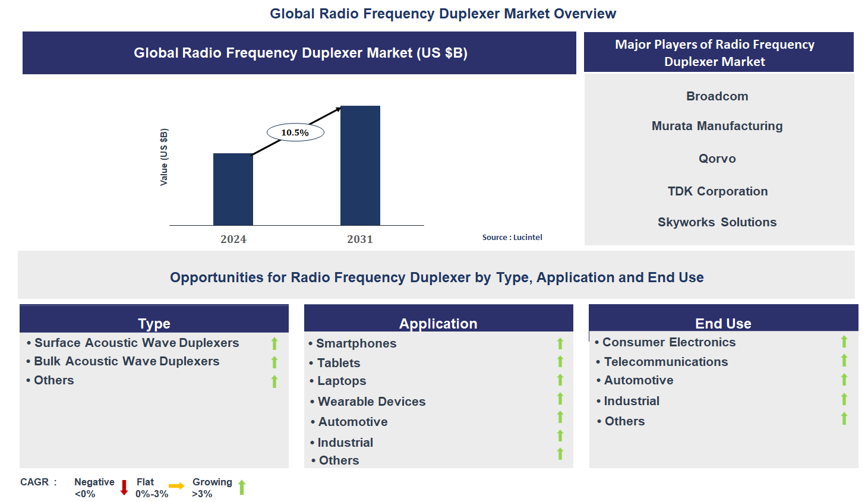Click the green arrow beside Wearable Devices

[560, 399]
